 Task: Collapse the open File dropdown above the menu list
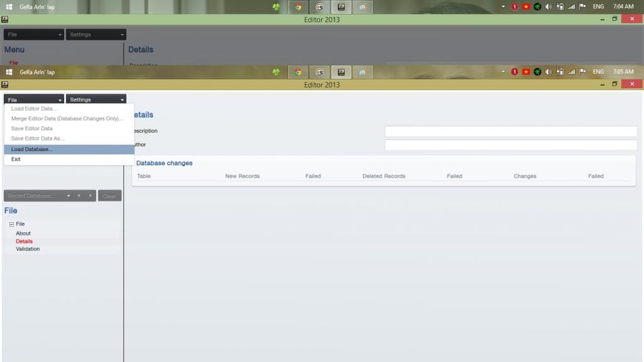34,99
